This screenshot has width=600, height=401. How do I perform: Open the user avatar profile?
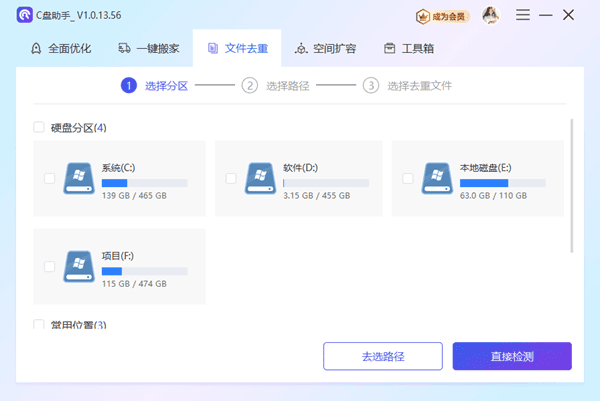(491, 16)
